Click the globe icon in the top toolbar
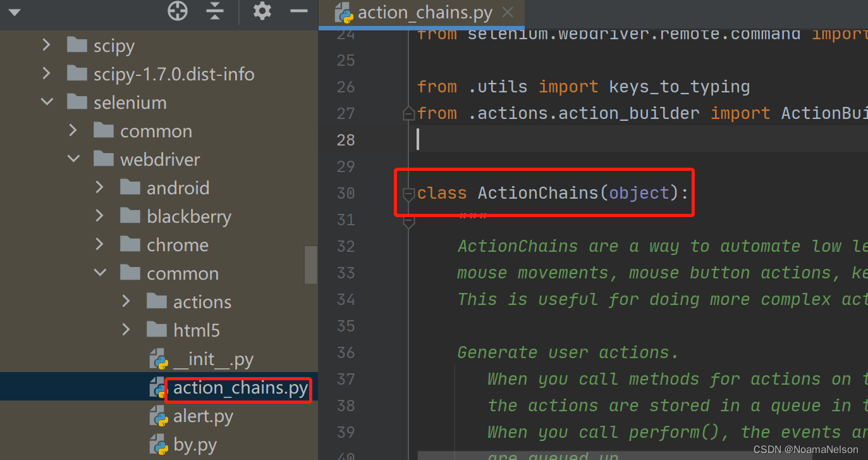Image resolution: width=868 pixels, height=460 pixels. (x=177, y=11)
